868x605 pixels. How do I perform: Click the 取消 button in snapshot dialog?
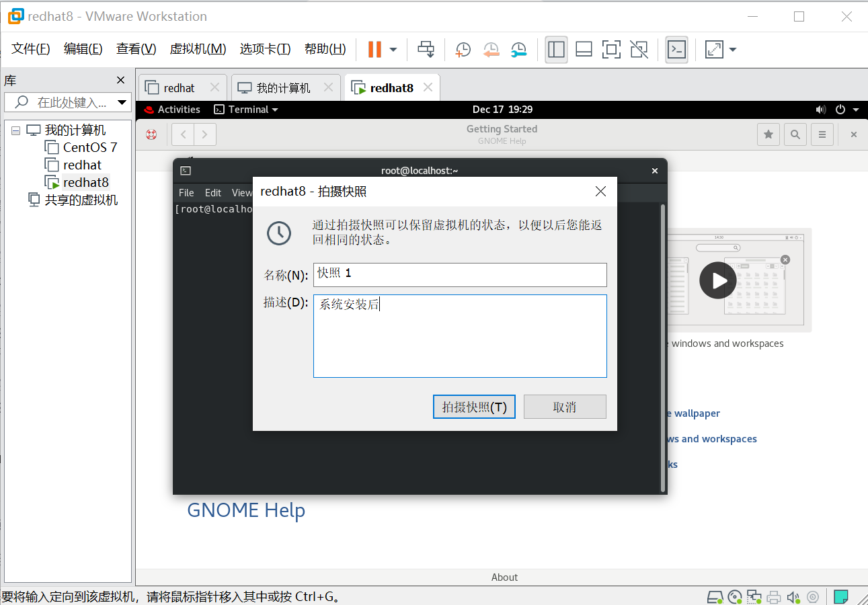565,407
